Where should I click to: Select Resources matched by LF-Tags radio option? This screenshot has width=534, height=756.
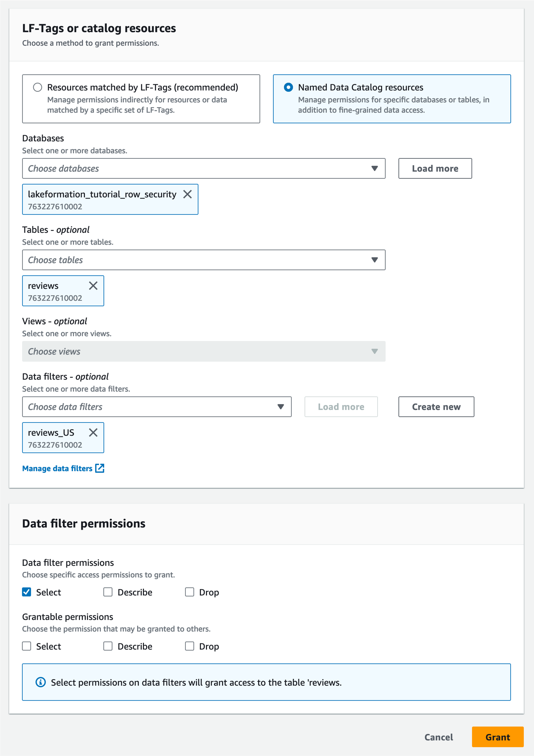coord(37,87)
